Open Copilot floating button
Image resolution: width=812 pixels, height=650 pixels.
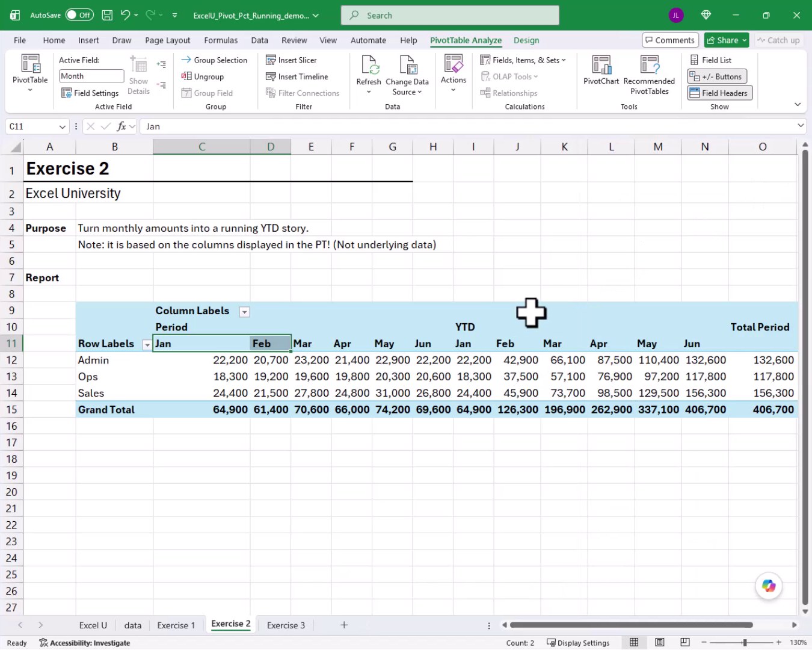click(x=769, y=586)
